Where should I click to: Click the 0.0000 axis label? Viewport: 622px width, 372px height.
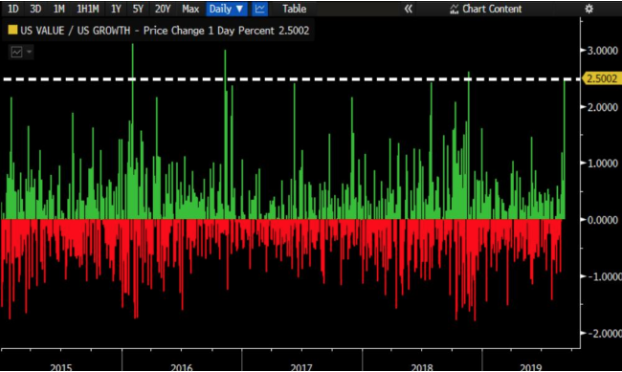(602, 220)
